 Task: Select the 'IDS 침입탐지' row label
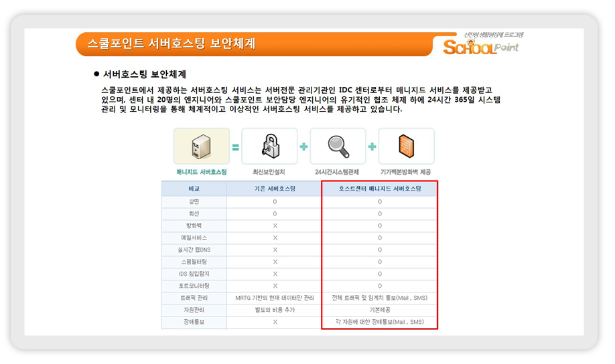194,274
